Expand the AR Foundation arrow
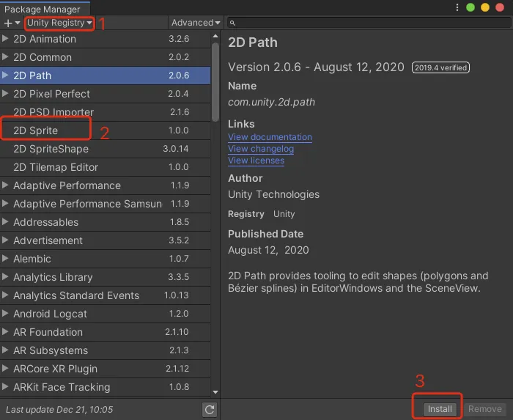 5,332
